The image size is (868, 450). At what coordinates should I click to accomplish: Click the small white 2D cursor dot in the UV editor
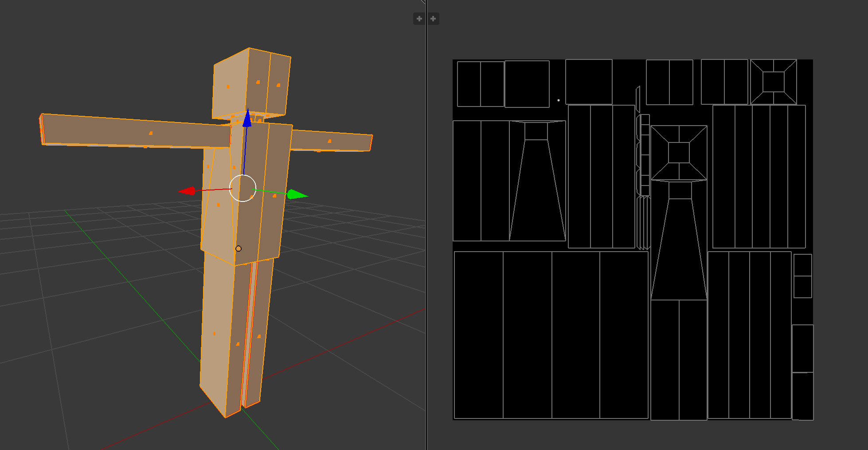click(x=559, y=100)
